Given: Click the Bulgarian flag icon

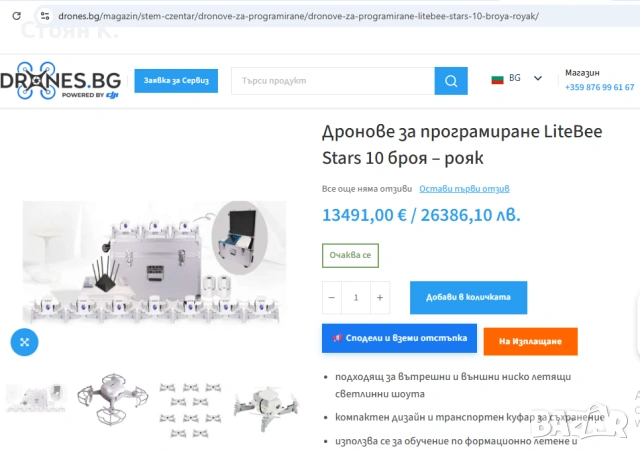Looking at the screenshot, I should point(497,79).
